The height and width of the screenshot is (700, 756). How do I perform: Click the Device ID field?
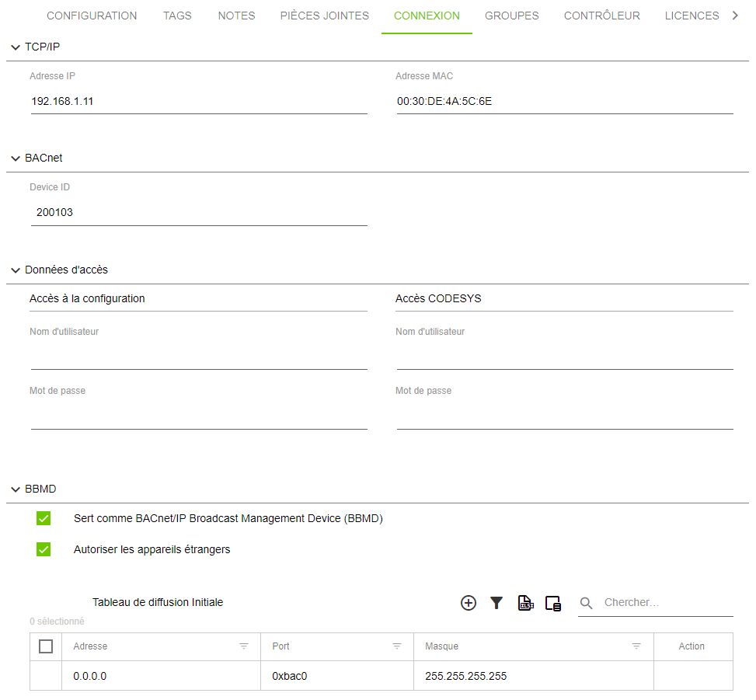tap(199, 213)
